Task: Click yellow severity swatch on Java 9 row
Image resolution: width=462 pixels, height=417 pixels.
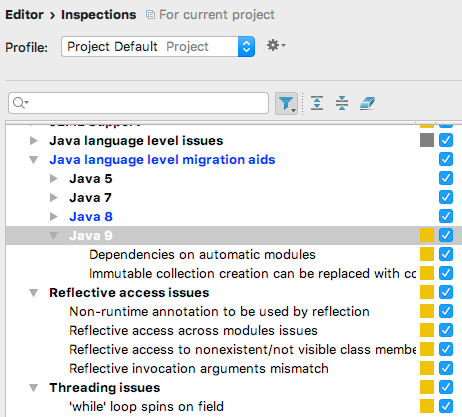Action: pos(427,235)
